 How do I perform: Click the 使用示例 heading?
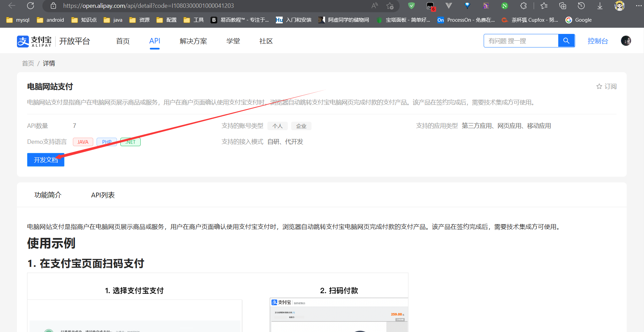pos(51,243)
